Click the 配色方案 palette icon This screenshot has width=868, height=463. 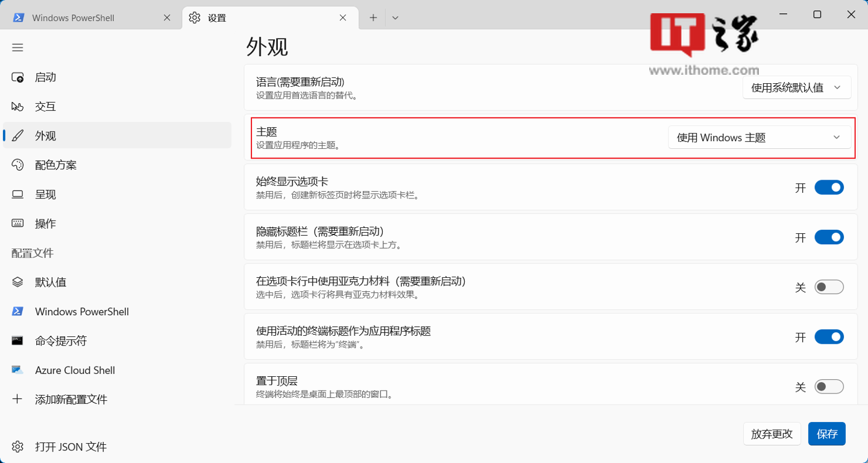[17, 165]
